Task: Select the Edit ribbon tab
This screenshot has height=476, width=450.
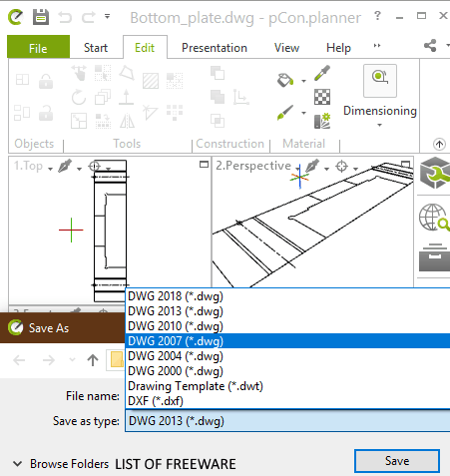Action: [145, 48]
